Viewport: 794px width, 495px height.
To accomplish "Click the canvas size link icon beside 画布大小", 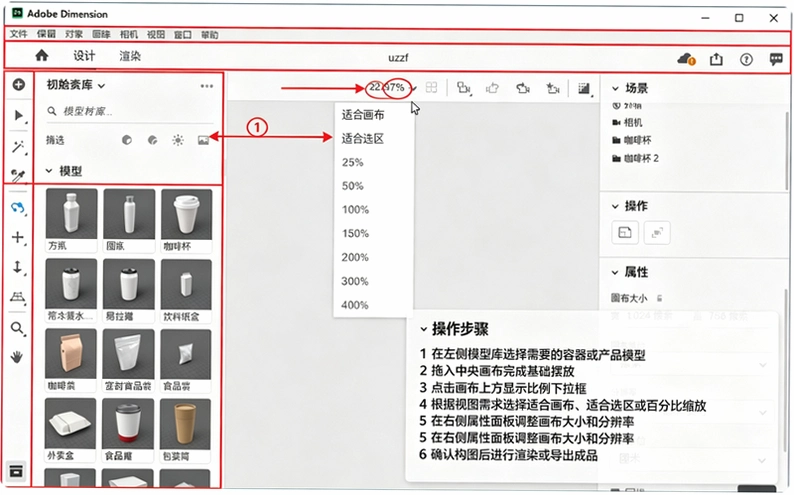I will tap(659, 298).
